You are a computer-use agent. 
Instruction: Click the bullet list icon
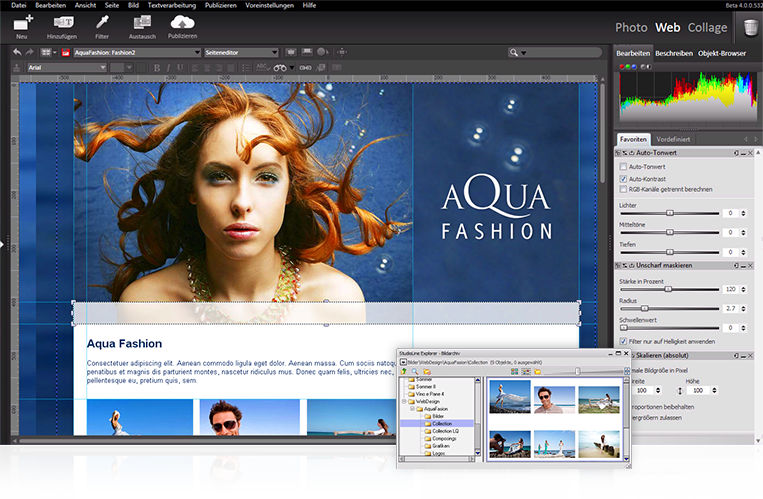tap(247, 68)
